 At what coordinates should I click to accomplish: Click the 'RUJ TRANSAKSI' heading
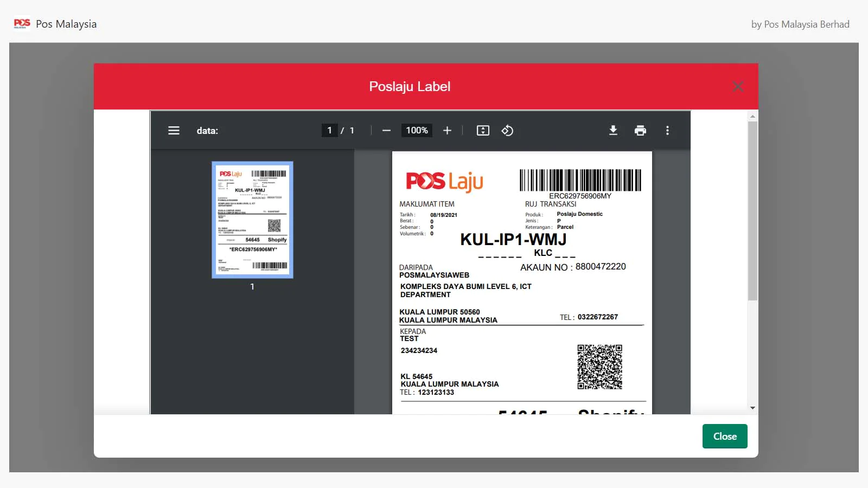click(551, 204)
